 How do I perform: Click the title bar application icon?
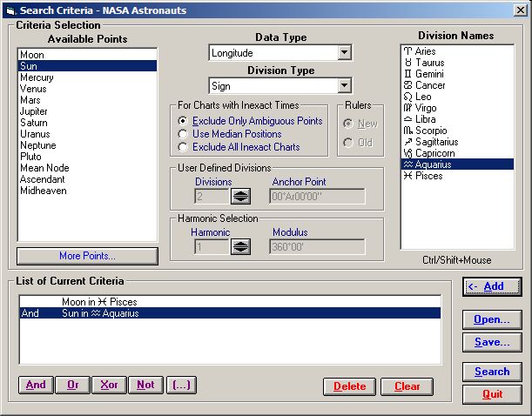point(10,10)
